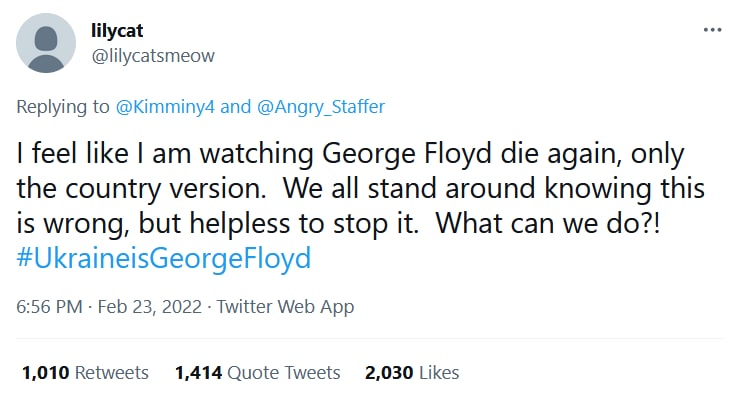Open the lilycat display name
The height and width of the screenshot is (393, 732).
tap(117, 31)
